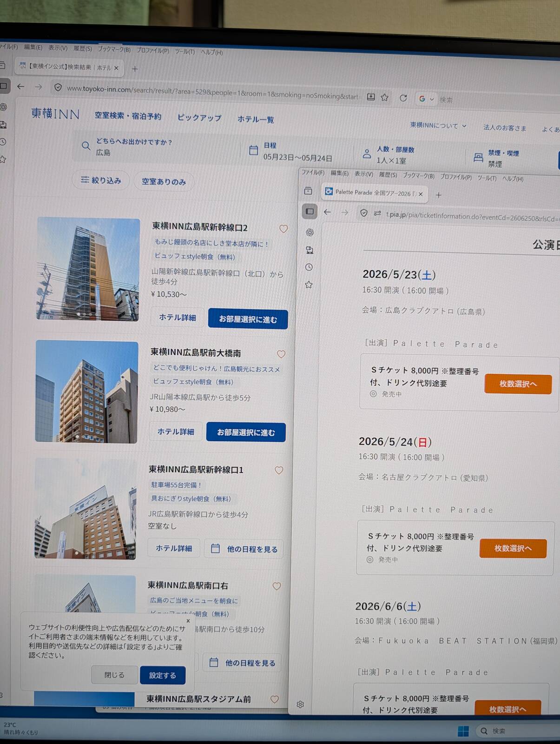Open bookmarks star sidebar icon in Pia window
The image size is (560, 744).
(309, 285)
